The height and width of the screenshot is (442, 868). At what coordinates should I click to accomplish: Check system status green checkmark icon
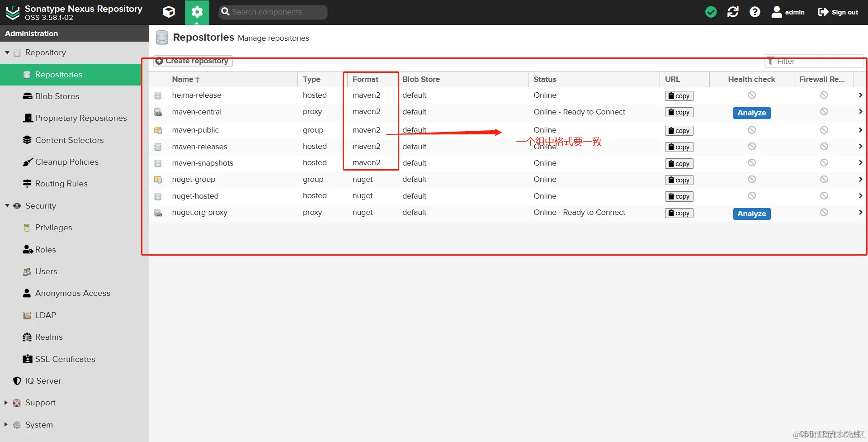click(711, 12)
